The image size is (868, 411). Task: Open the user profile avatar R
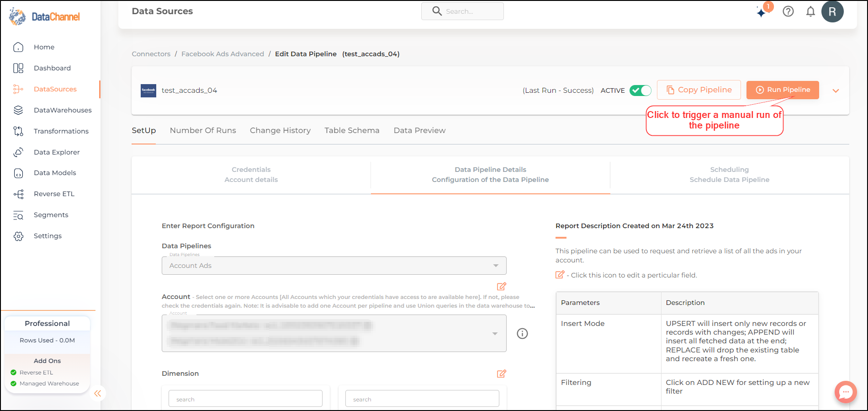point(832,11)
